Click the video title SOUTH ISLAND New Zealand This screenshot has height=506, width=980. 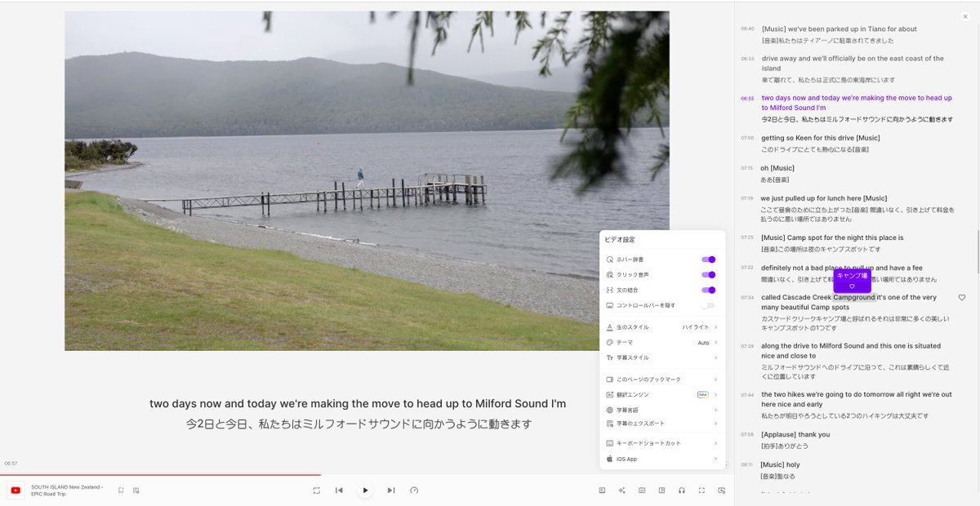[68, 490]
